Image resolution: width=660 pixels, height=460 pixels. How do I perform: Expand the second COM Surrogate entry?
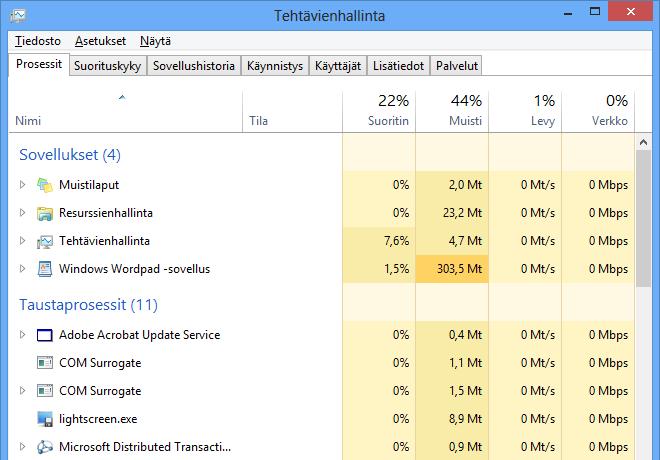(22, 391)
